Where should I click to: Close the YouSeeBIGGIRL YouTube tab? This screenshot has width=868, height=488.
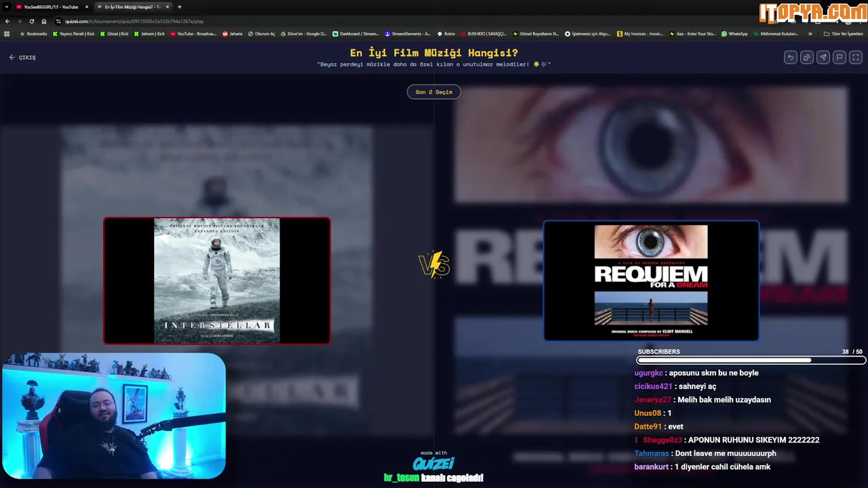pyautogui.click(x=86, y=7)
